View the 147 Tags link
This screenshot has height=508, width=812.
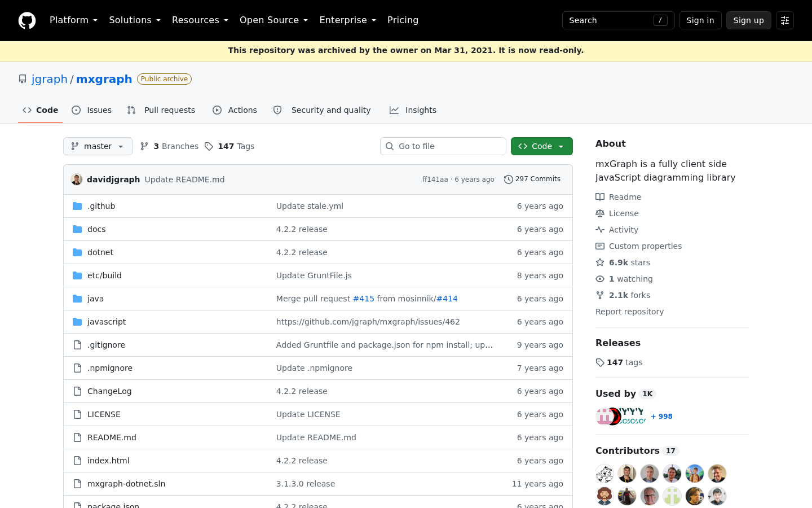(x=230, y=146)
